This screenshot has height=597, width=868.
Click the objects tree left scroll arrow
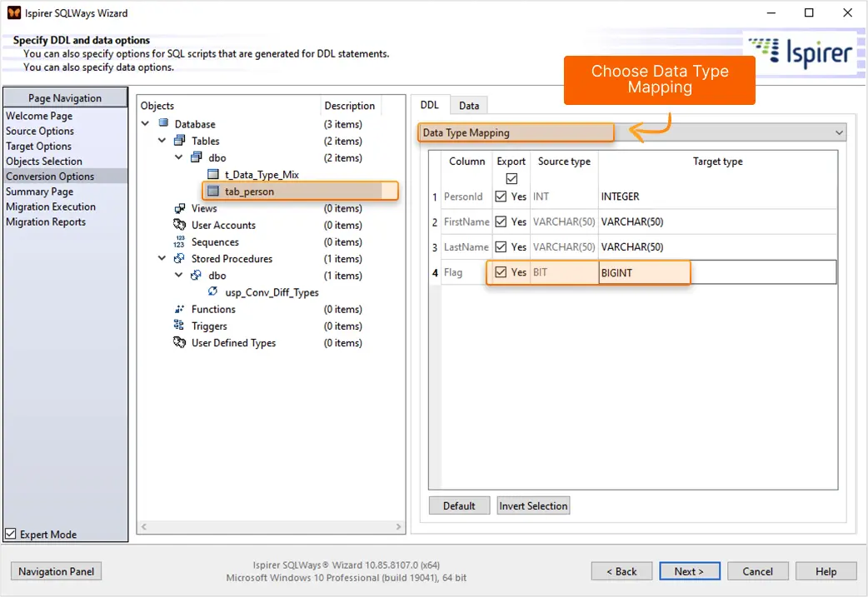point(144,527)
